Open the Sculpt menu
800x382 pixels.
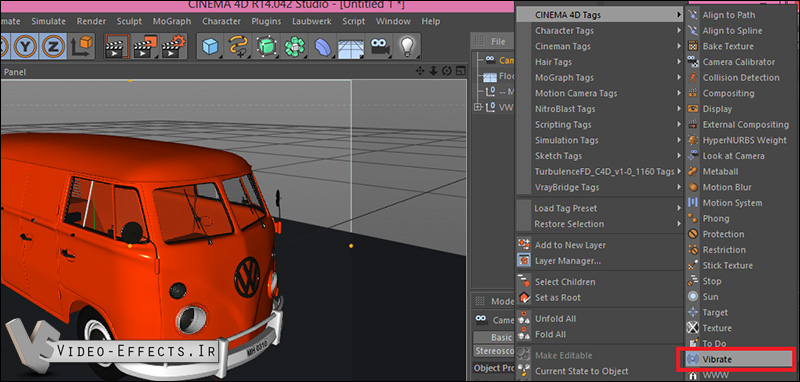129,21
